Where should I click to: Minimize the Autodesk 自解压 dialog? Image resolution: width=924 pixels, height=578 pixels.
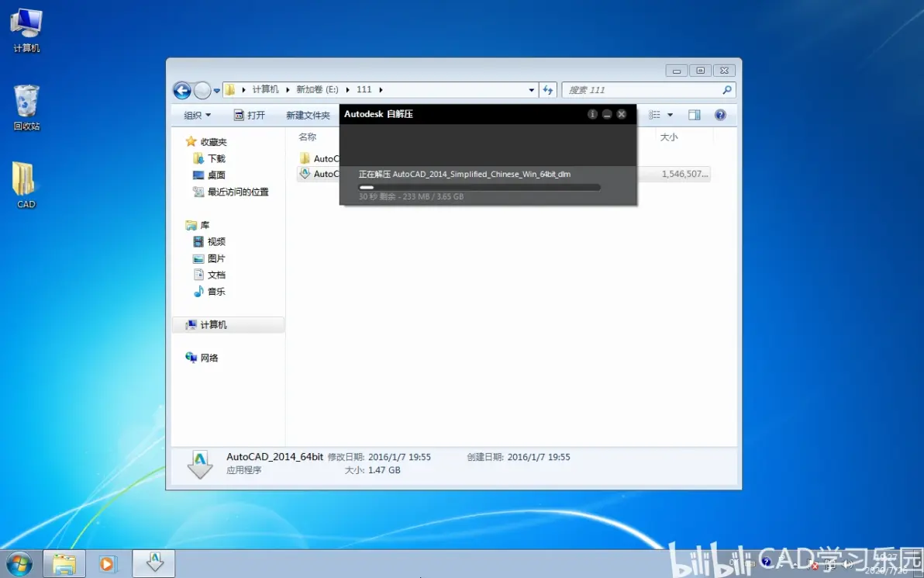pos(607,114)
